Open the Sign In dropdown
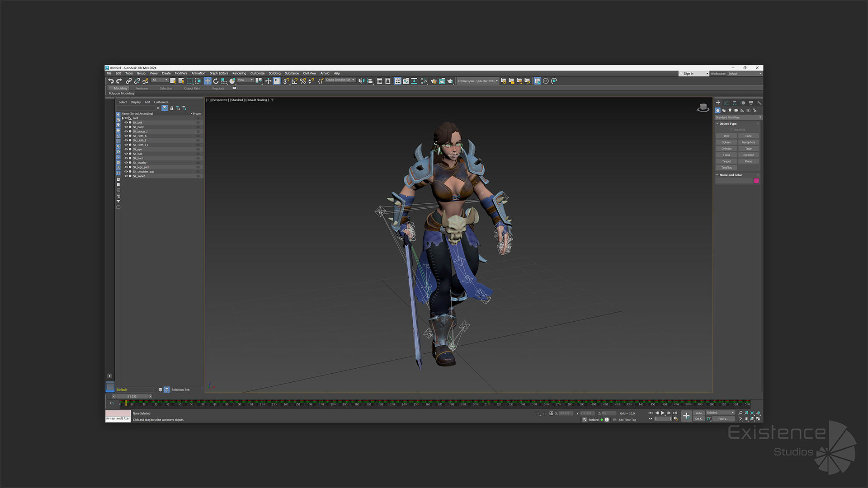 [693, 74]
